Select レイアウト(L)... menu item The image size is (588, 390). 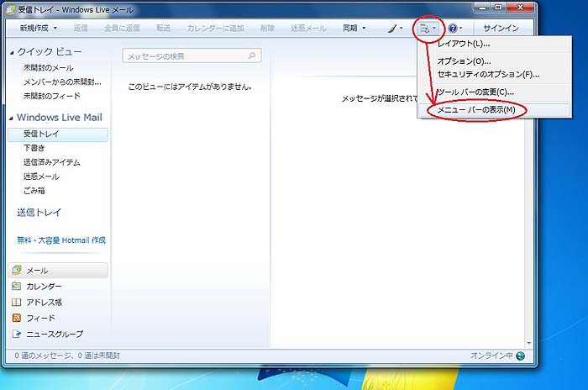(464, 44)
